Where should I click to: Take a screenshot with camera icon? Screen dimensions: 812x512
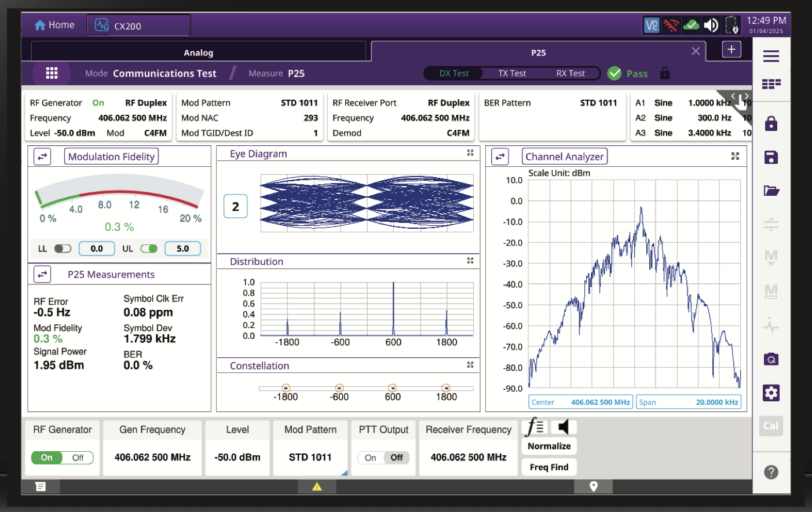771,359
